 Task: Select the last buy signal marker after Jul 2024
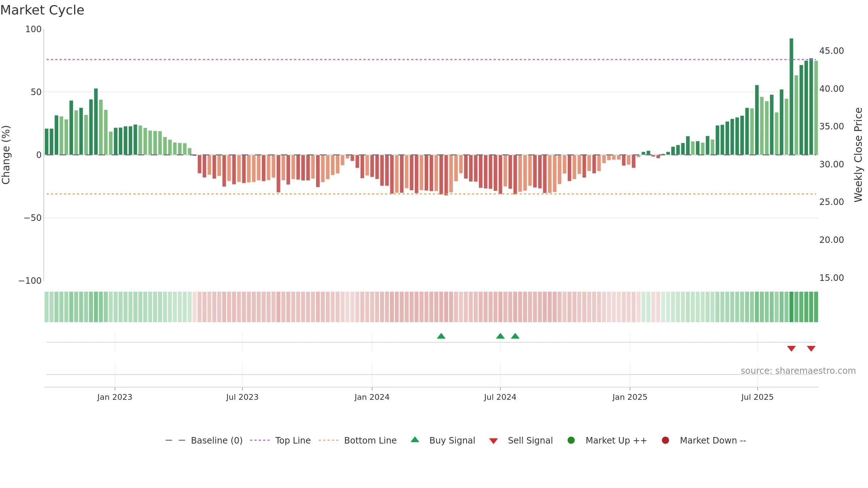point(515,336)
